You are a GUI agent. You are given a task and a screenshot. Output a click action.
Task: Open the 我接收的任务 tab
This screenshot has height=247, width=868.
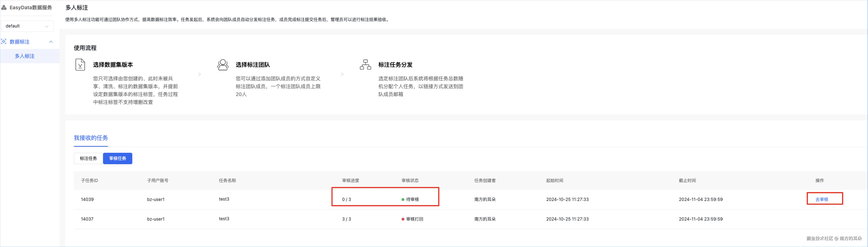[91, 138]
